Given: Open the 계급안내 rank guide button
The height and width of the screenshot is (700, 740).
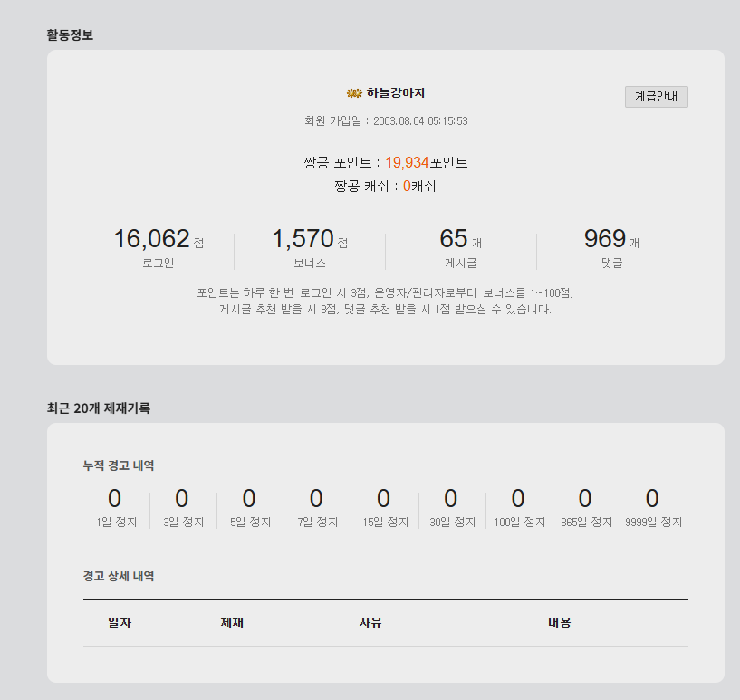Looking at the screenshot, I should point(656,97).
